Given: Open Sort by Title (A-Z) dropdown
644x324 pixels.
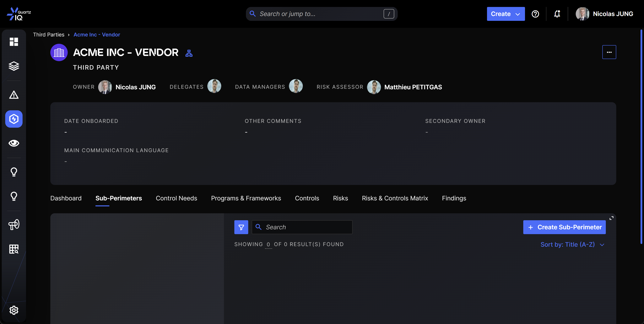Looking at the screenshot, I should 572,244.
